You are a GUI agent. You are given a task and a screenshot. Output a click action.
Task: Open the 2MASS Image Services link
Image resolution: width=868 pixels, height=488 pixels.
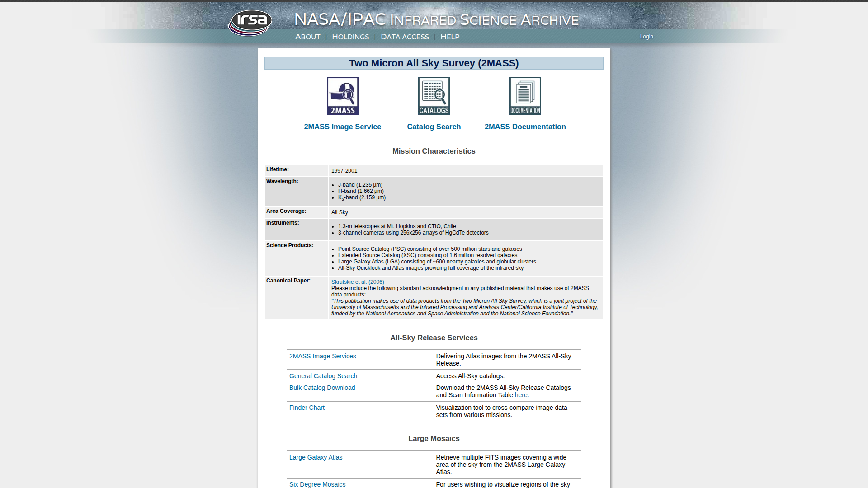coord(323,356)
